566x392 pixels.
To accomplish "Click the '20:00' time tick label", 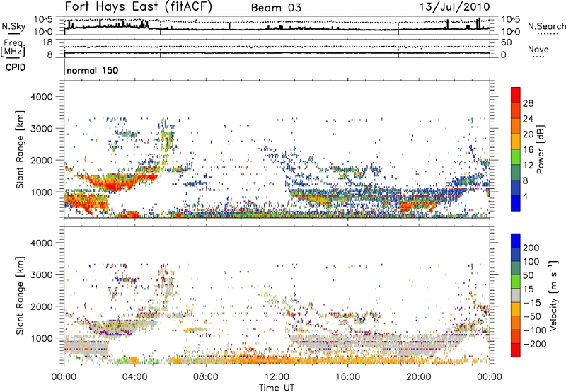I will [418, 377].
